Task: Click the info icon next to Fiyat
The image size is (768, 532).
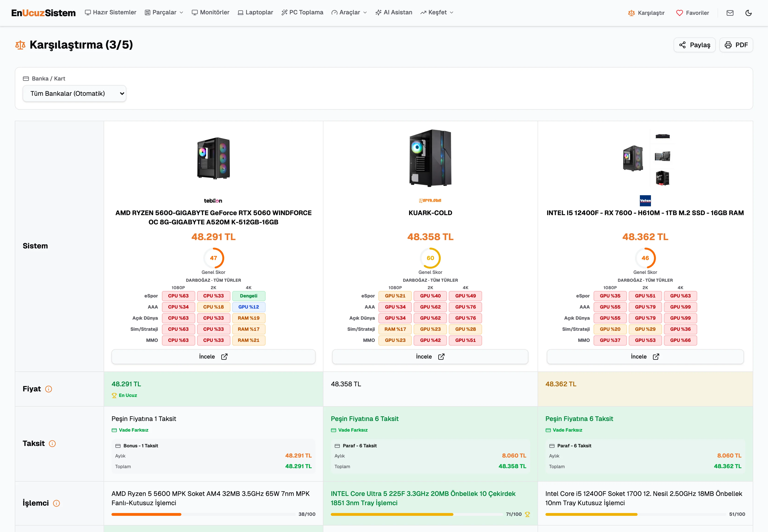Action: coord(49,389)
